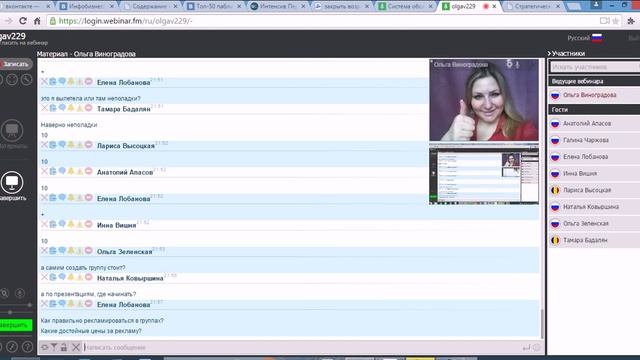Screen dimensions: 640x360
Task: Delete Анатолий Апасов's message with X icon
Action: 44,171
